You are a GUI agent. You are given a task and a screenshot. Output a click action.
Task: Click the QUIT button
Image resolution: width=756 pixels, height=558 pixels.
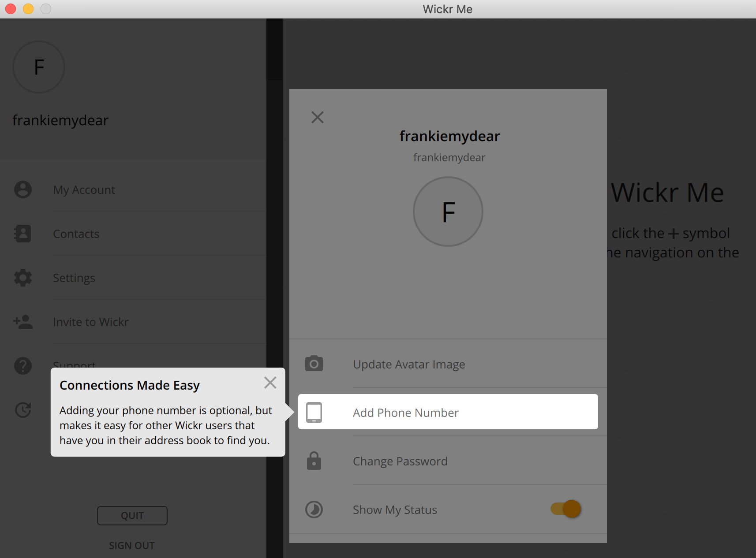[x=132, y=516]
